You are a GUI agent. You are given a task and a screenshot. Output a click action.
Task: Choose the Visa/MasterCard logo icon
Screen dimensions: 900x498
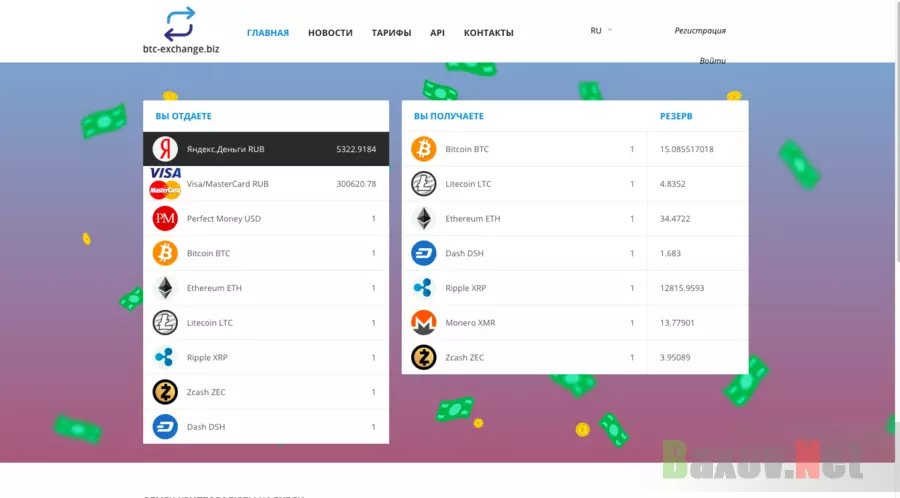(x=165, y=184)
